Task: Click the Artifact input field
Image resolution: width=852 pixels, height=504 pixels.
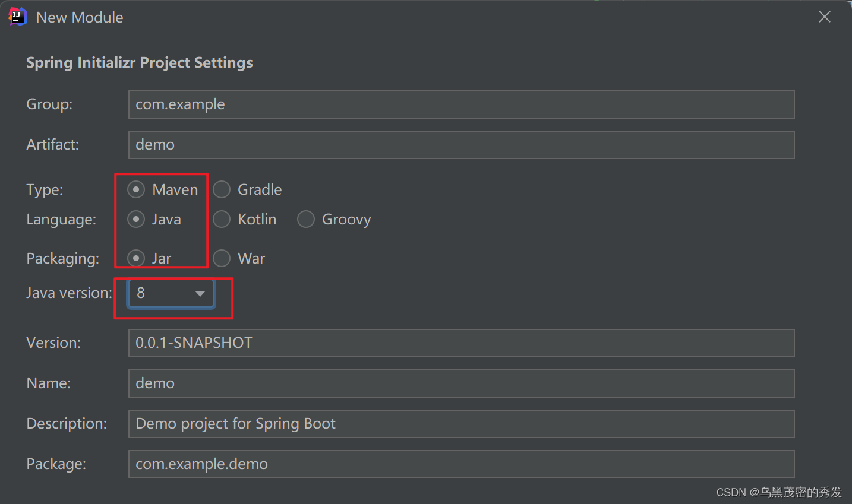Action: pyautogui.click(x=461, y=145)
